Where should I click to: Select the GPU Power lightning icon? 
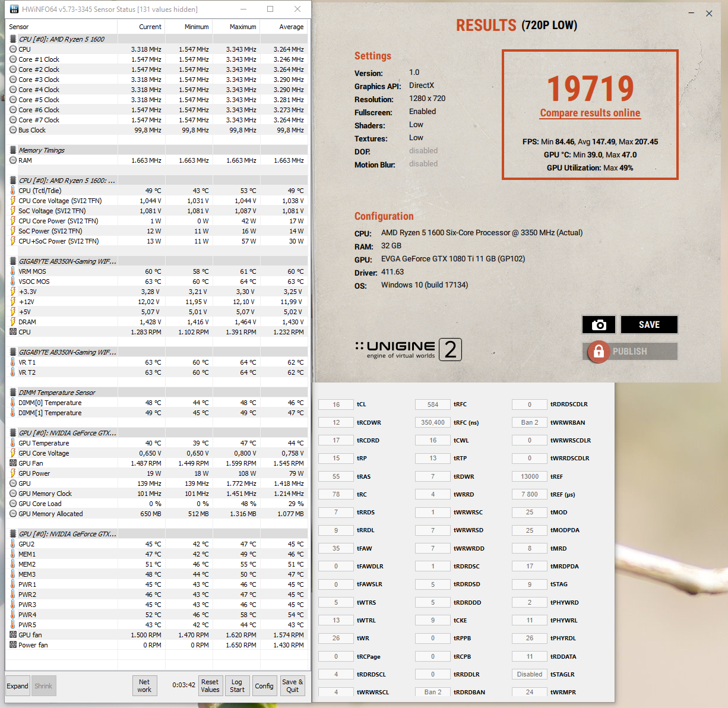tap(13, 473)
